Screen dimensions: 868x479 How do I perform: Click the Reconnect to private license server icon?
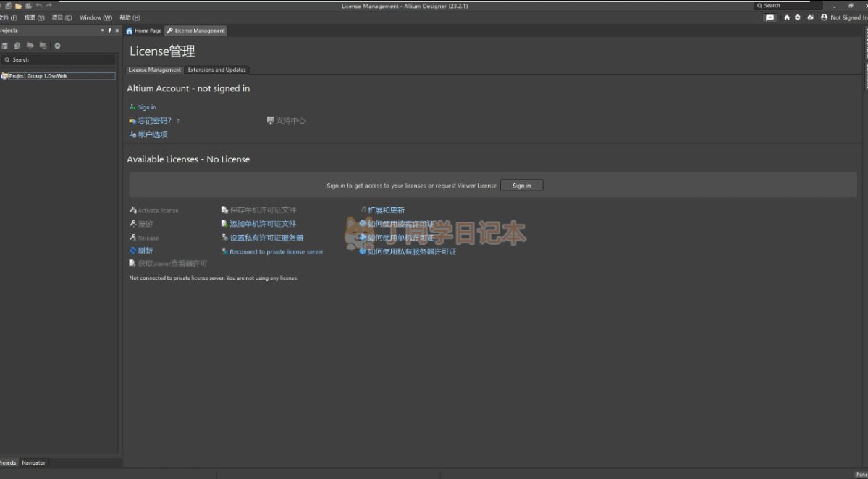[x=224, y=251]
